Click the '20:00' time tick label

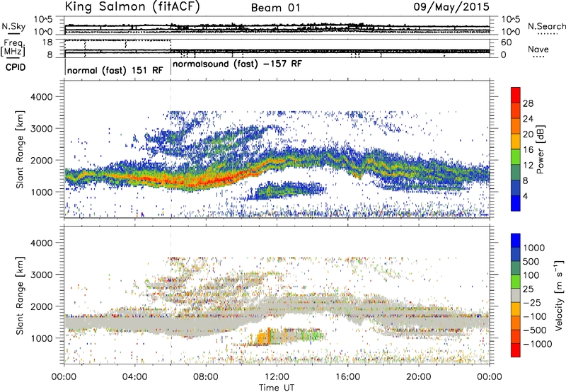click(x=419, y=377)
